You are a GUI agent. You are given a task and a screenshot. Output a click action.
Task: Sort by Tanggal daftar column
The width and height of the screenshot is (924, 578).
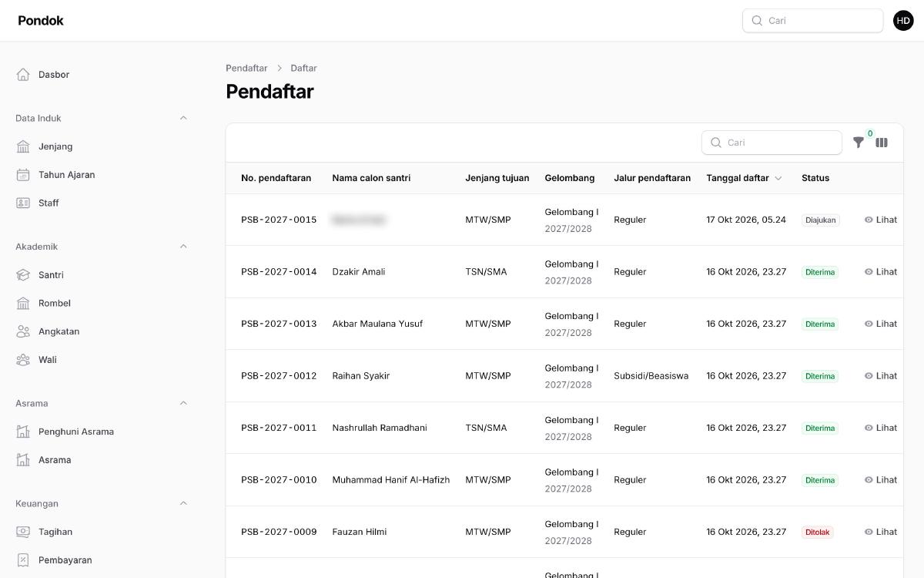point(744,178)
